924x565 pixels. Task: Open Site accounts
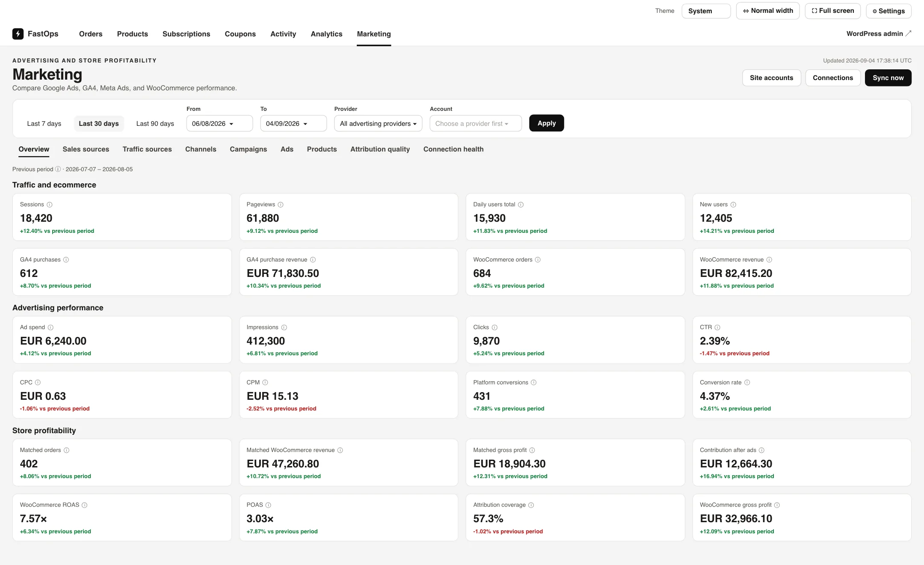[x=771, y=78]
